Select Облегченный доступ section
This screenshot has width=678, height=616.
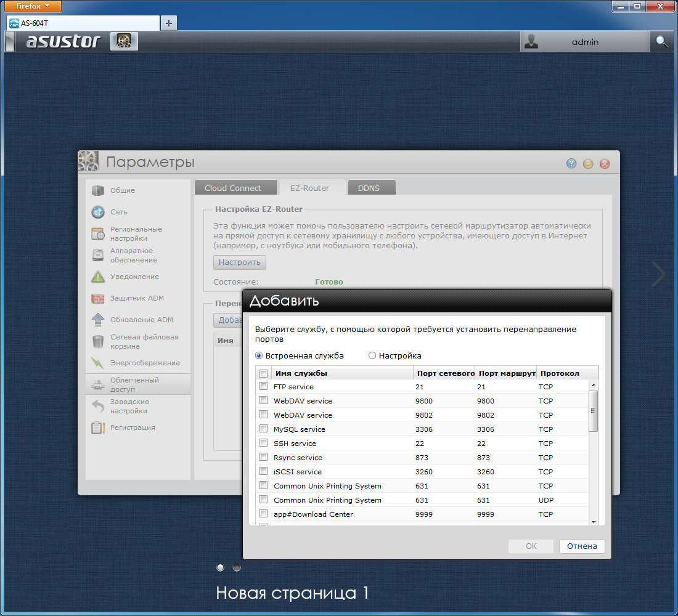point(137,384)
